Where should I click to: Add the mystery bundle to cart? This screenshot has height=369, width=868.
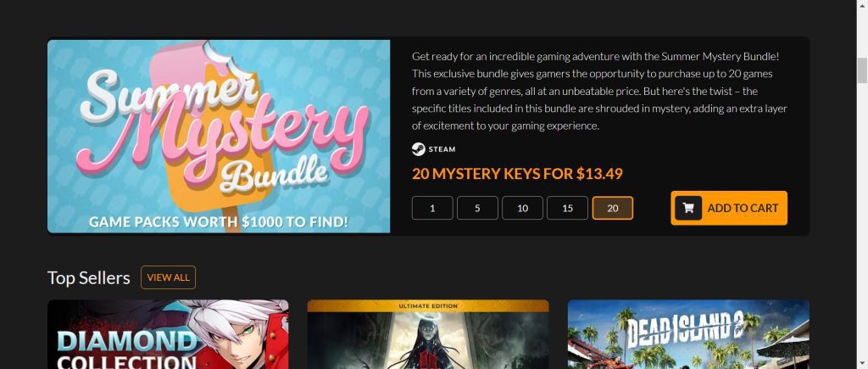pos(728,208)
